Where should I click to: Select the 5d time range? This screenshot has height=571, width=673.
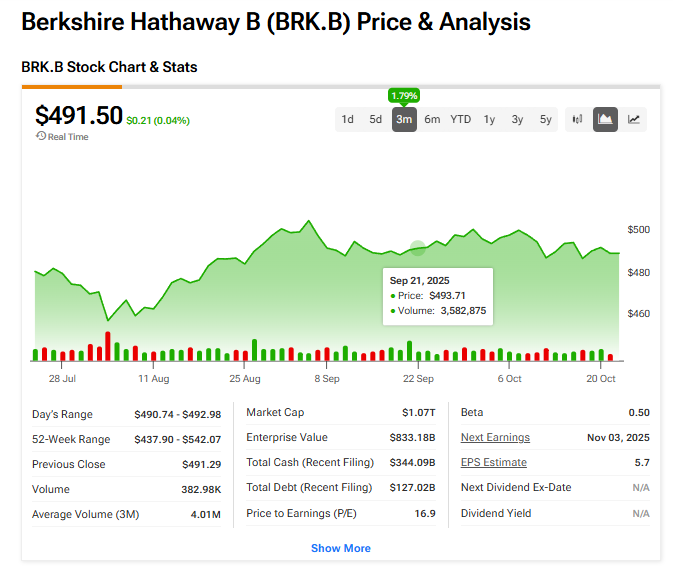click(375, 119)
